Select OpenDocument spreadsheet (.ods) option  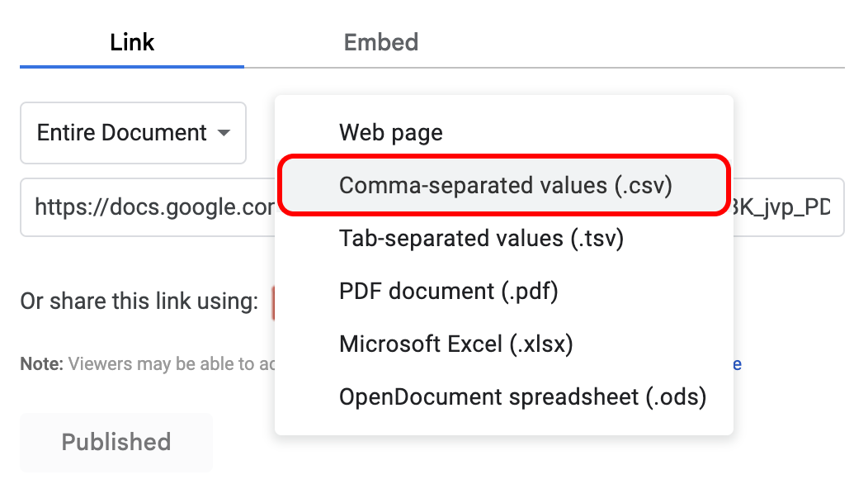pos(522,396)
